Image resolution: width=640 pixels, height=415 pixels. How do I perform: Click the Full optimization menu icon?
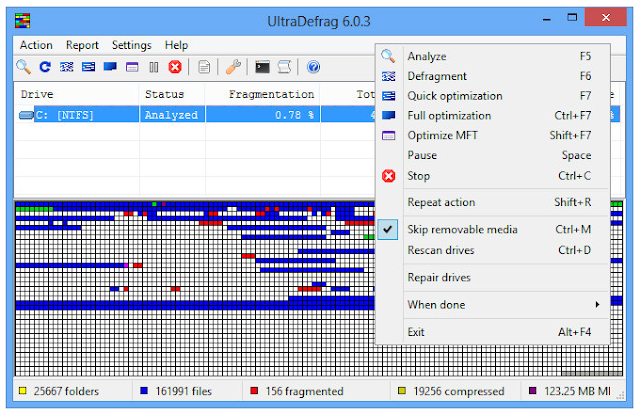(x=388, y=115)
